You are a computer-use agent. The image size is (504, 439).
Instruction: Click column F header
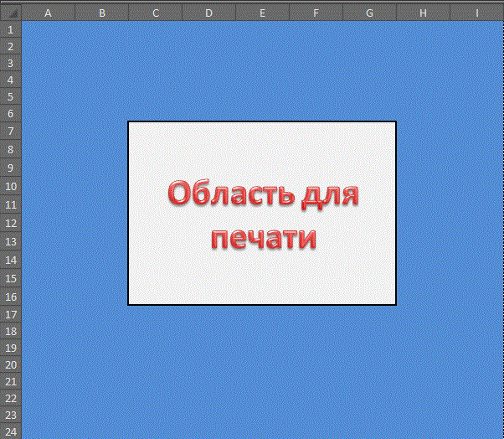click(x=316, y=13)
